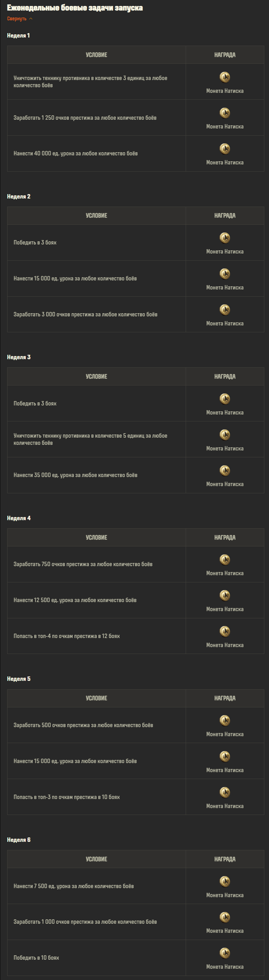Click coin icon for top-4 in 12 battles
269x980 pixels.
[225, 631]
